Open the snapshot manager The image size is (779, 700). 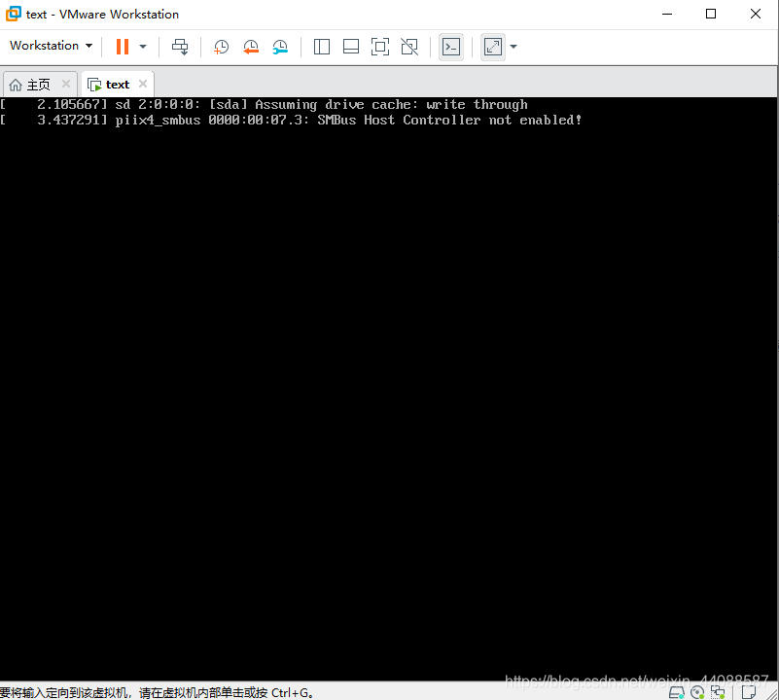click(280, 47)
